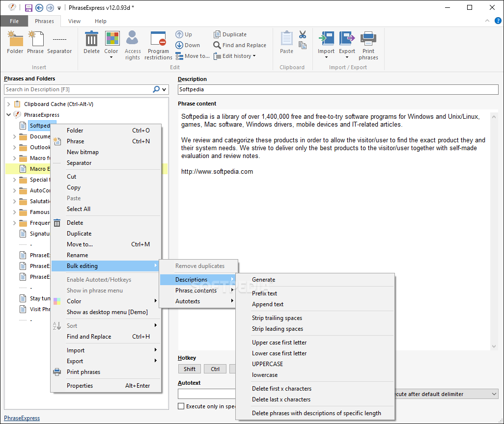Viewport: 504px width, 424px height.
Task: Collapse the ribbon with the caret
Action: coord(487,21)
